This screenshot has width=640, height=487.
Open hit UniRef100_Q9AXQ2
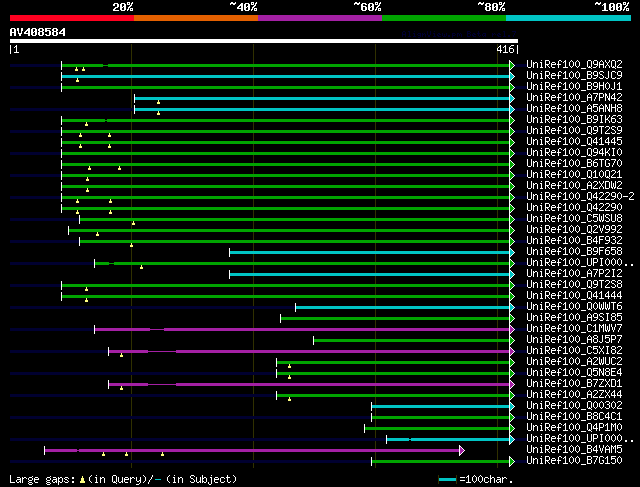click(x=574, y=64)
